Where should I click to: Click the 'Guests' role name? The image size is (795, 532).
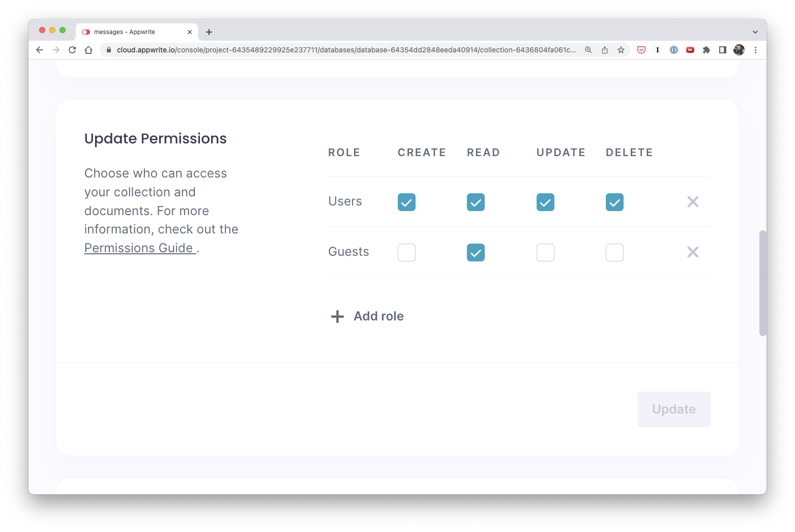pyautogui.click(x=349, y=252)
